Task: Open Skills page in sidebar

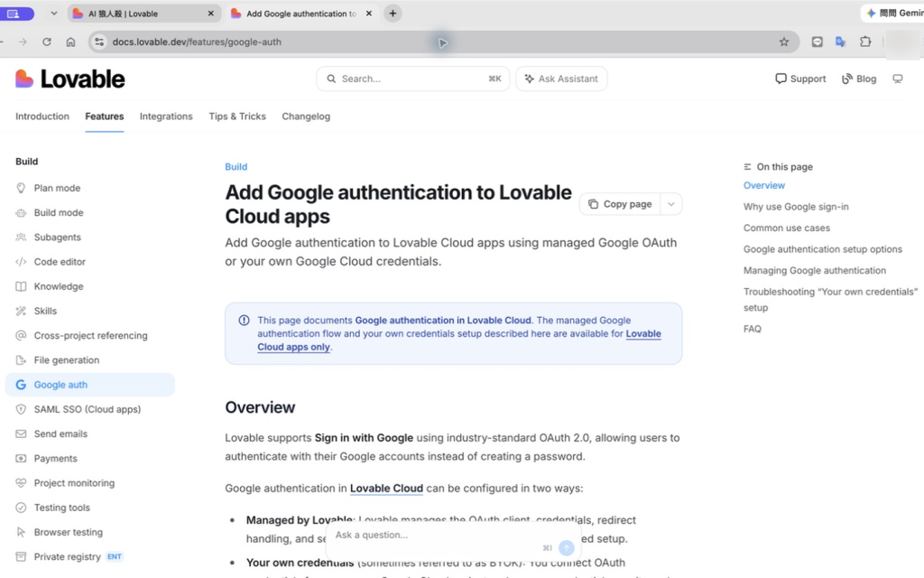Action: pos(89,311)
